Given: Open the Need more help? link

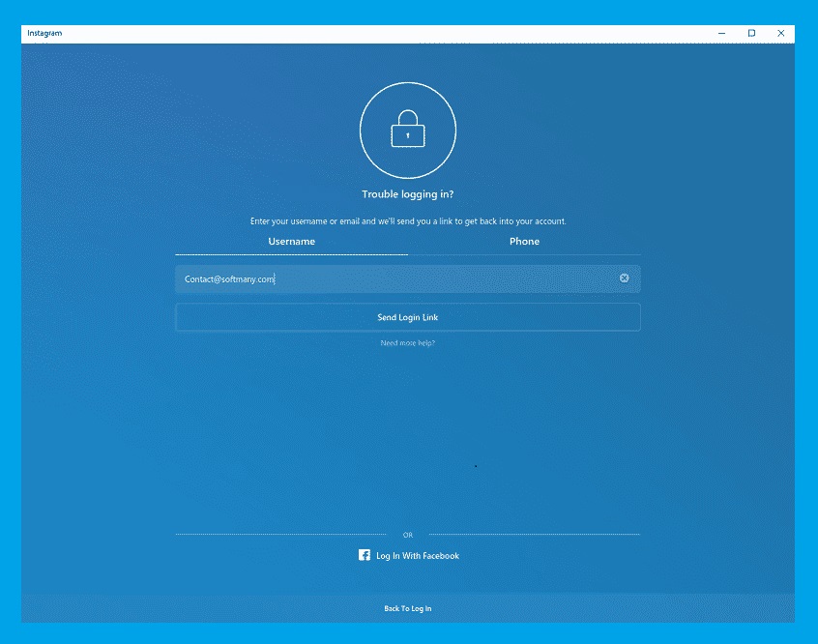Looking at the screenshot, I should [408, 343].
